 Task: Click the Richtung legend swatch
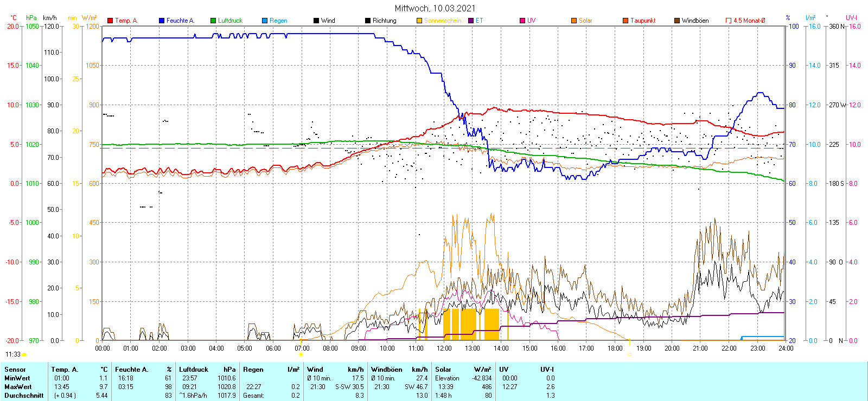pyautogui.click(x=368, y=21)
